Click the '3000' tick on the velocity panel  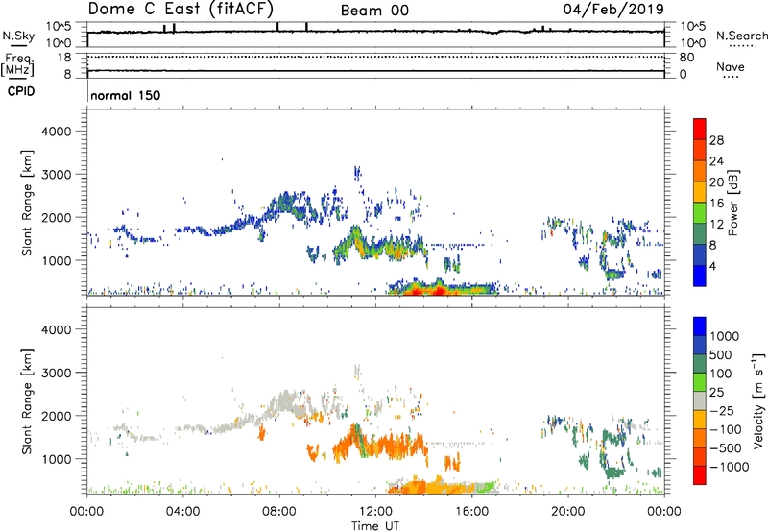pyautogui.click(x=56, y=373)
